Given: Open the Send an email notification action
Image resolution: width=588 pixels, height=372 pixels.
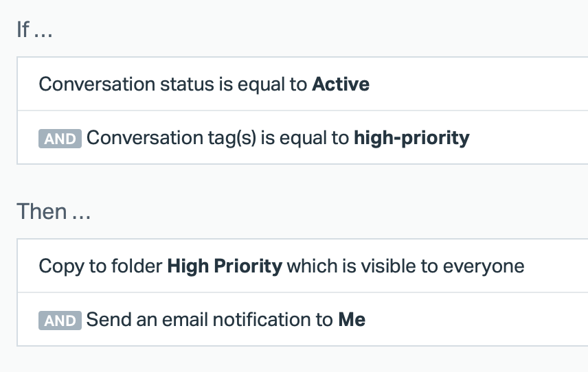Looking at the screenshot, I should pos(302,320).
